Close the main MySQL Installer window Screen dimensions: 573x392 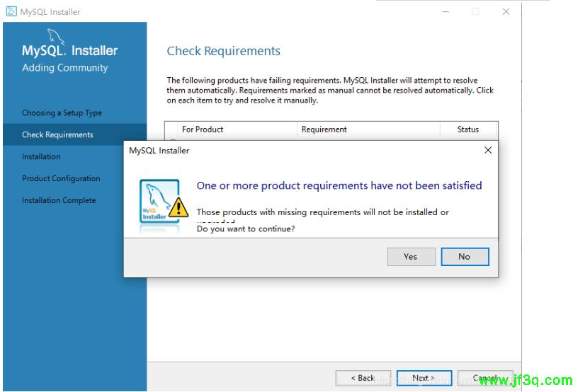pos(506,11)
